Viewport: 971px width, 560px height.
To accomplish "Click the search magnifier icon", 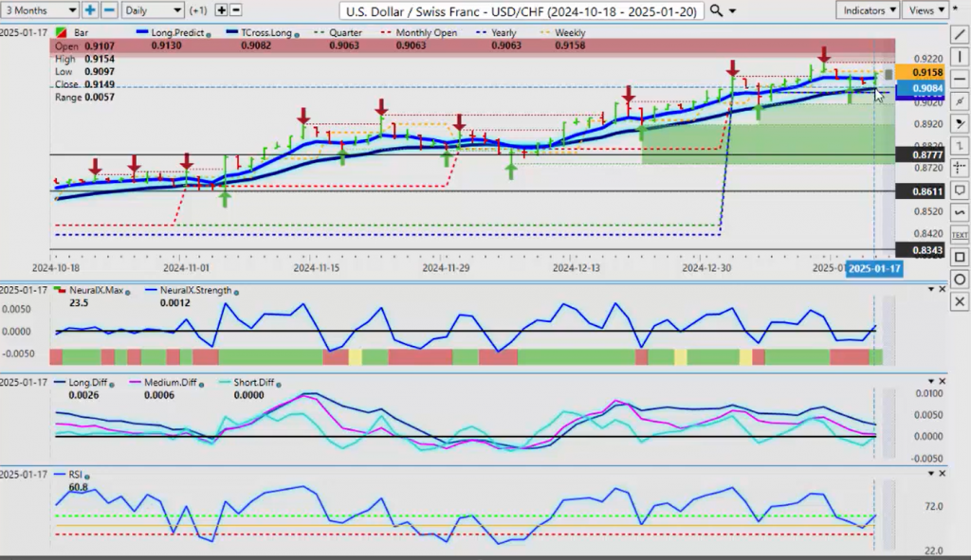I will point(717,10).
